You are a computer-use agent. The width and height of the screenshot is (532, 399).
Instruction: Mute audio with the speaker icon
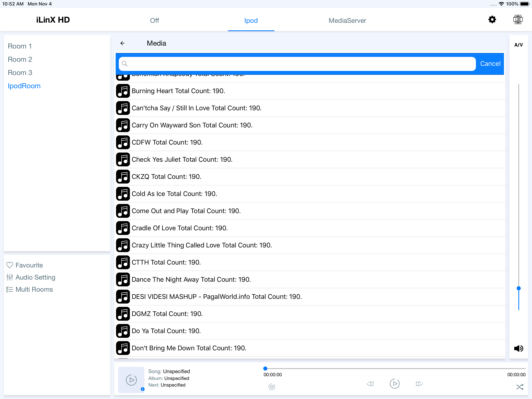click(x=519, y=348)
